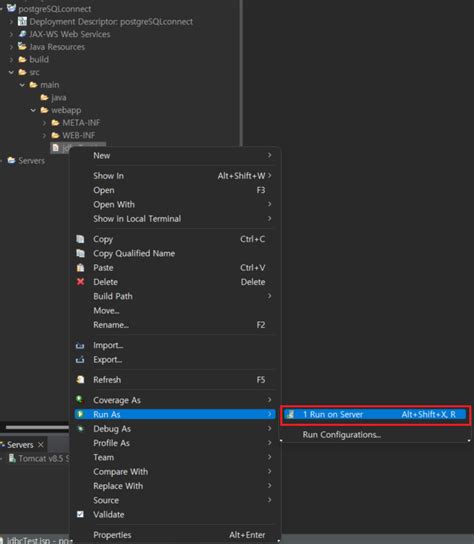
Task: Click the Servers project folder icon
Action: click(x=11, y=160)
